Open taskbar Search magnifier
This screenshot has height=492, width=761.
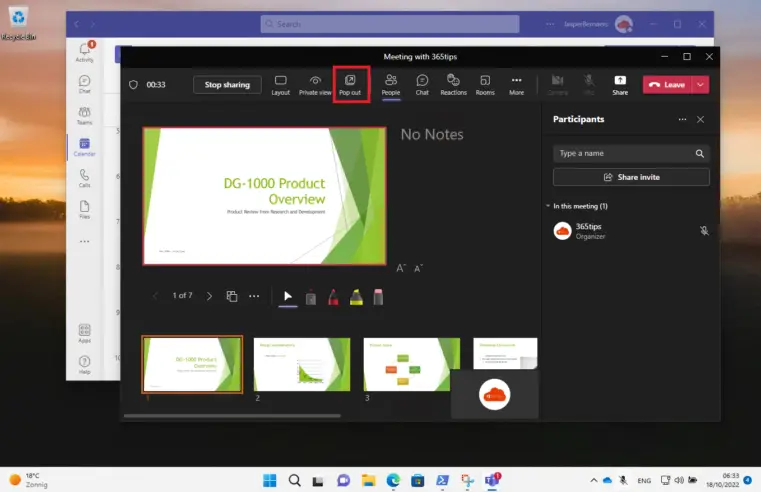(295, 480)
